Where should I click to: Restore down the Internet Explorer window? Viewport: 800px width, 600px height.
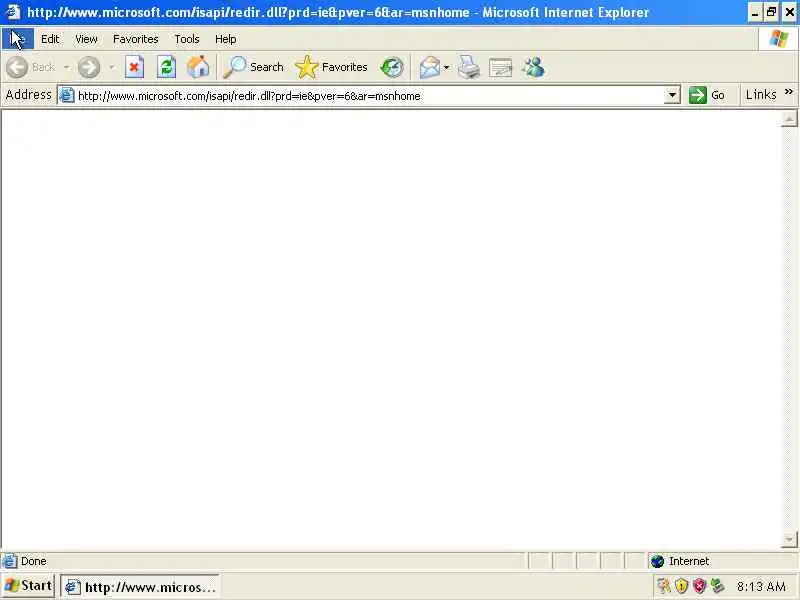(772, 12)
